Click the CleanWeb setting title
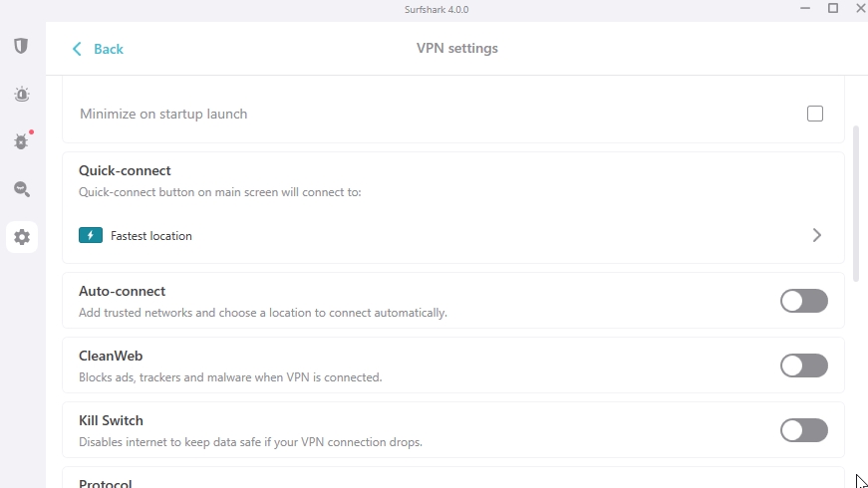The width and height of the screenshot is (868, 488). (111, 356)
